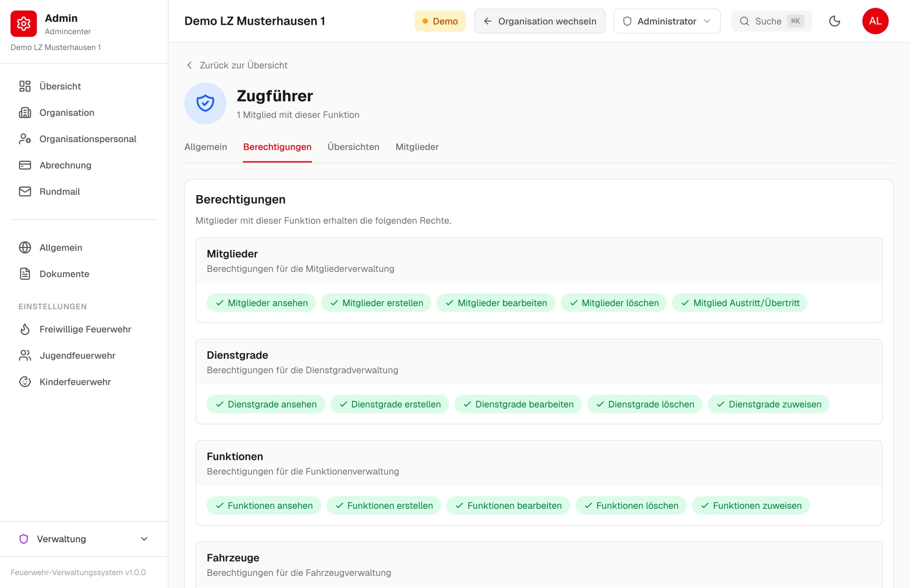Click Mitglieder bearbeiten permission chip
Image resolution: width=910 pixels, height=588 pixels.
pyautogui.click(x=496, y=303)
